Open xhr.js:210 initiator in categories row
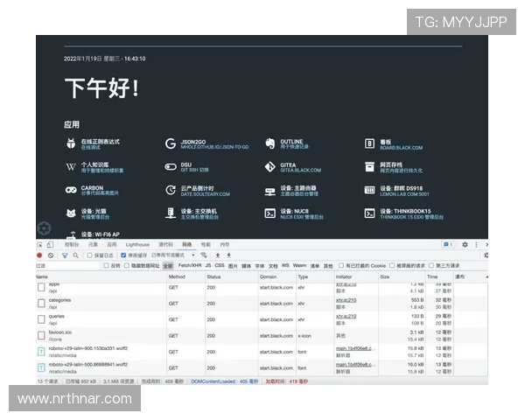The image size is (525, 420). [x=346, y=300]
